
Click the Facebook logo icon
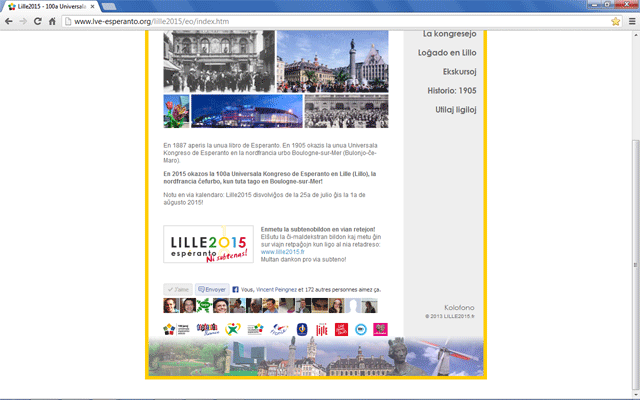point(235,289)
